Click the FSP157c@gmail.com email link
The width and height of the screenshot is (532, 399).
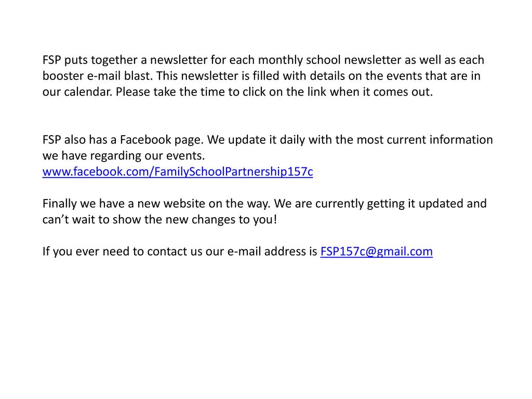pyautogui.click(x=376, y=251)
